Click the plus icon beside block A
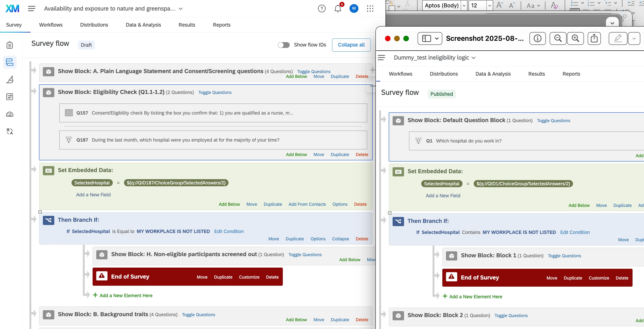The width and height of the screenshot is (644, 329). (372, 70)
